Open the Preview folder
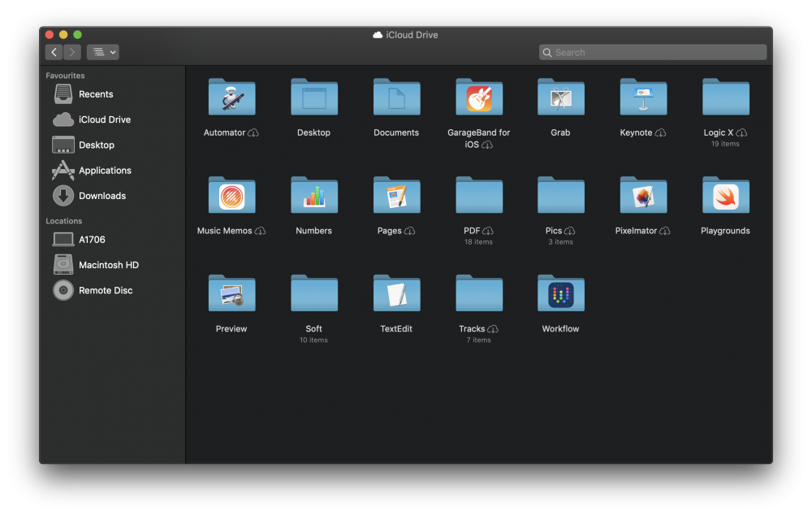 [231, 293]
